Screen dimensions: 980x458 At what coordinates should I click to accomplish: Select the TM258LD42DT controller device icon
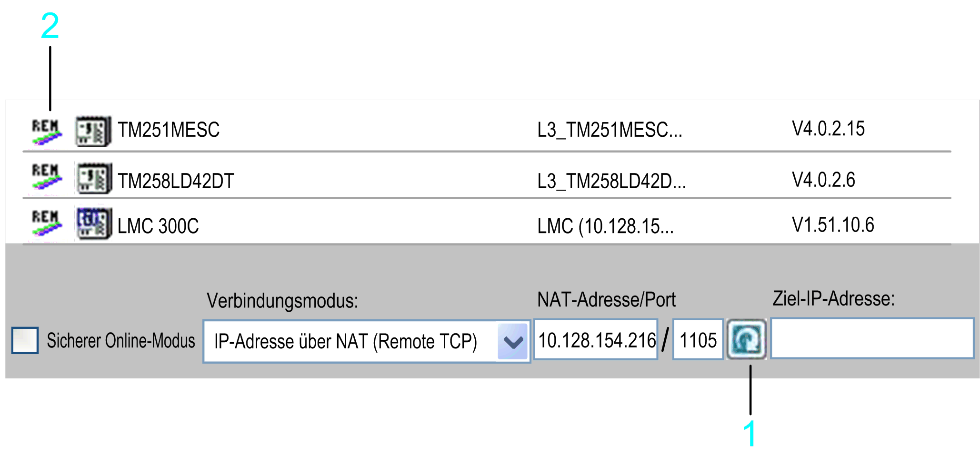coord(94,178)
